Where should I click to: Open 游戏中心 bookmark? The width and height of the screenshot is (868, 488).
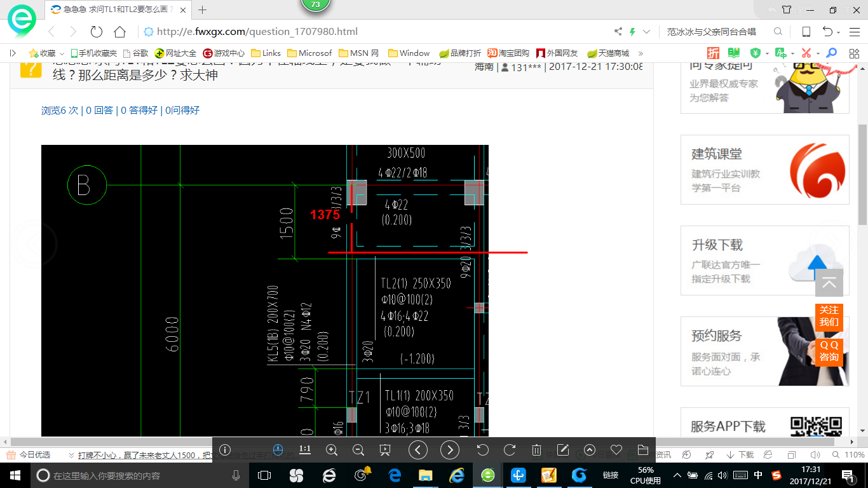(224, 53)
